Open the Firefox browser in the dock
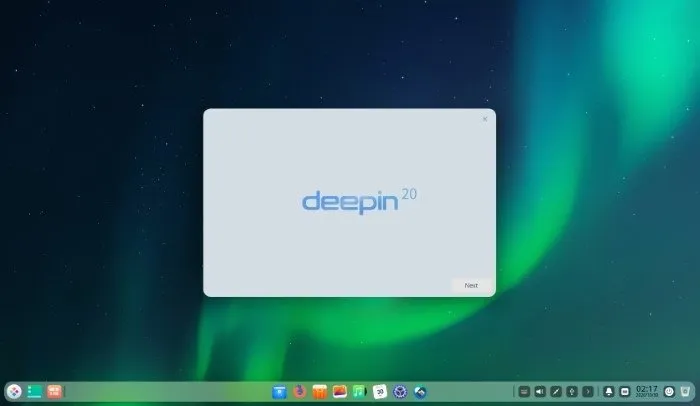Viewport: 700px width, 406px height. click(300, 392)
